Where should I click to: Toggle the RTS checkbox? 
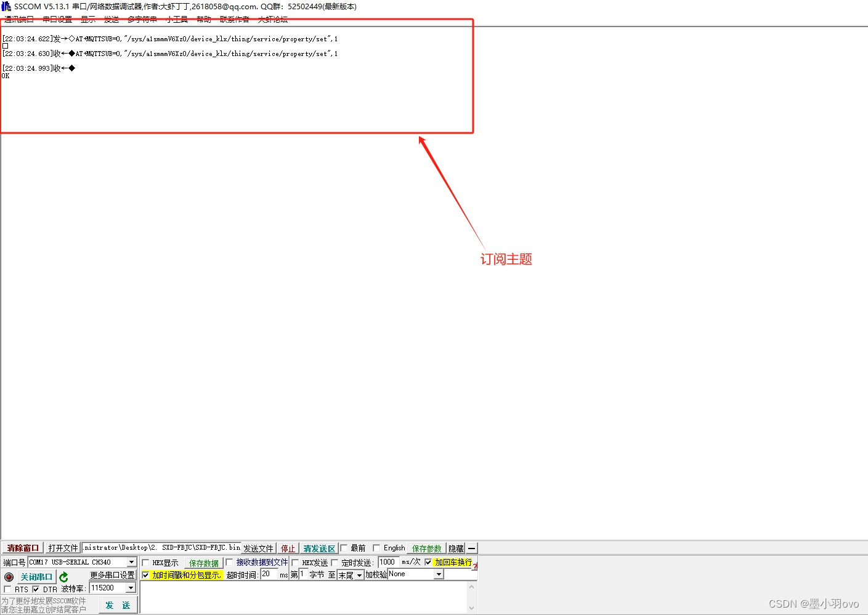click(7, 589)
